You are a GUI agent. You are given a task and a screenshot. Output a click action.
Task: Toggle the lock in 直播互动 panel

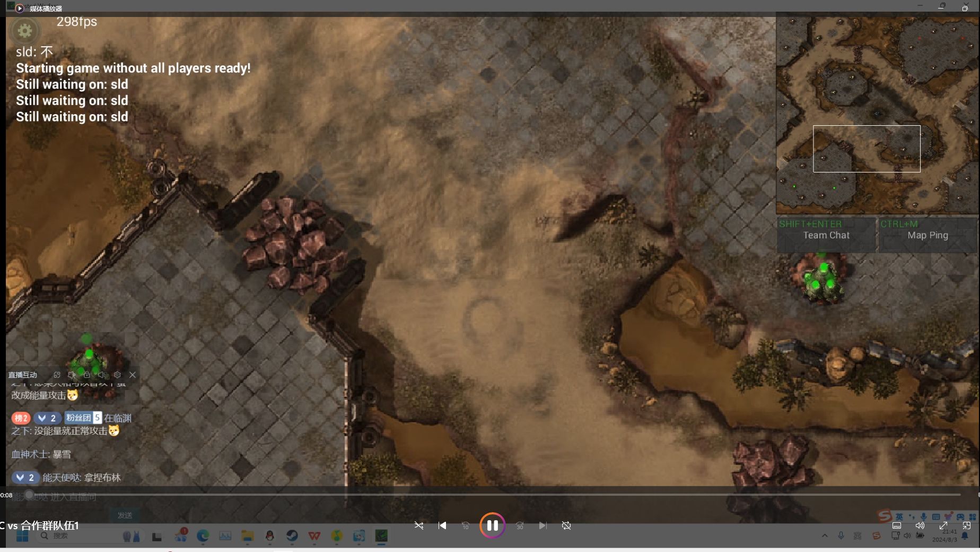(x=87, y=375)
